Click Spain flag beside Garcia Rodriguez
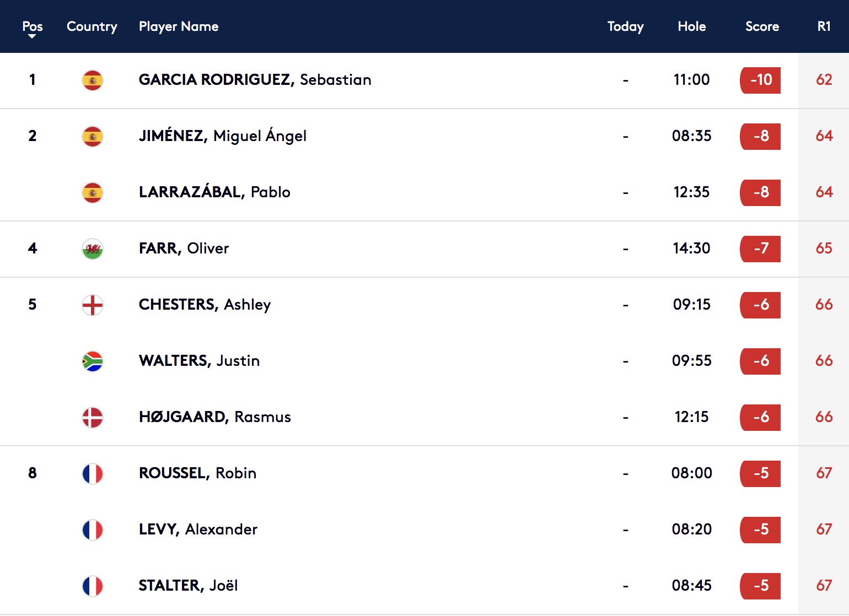The image size is (849, 616). tap(93, 80)
